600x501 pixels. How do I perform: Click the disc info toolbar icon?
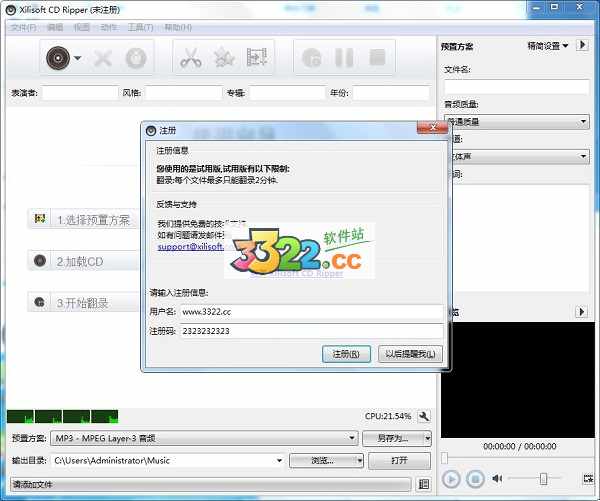tap(136, 59)
